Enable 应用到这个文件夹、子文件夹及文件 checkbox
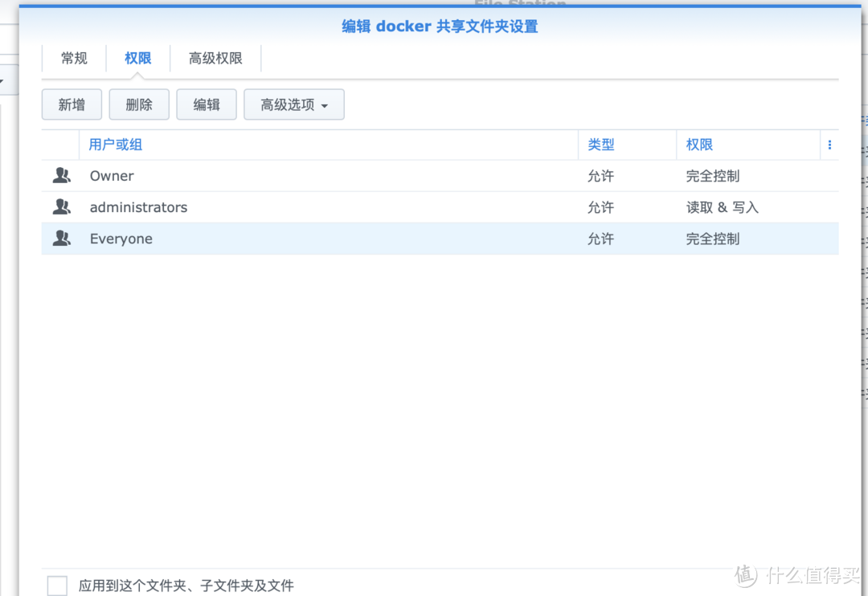This screenshot has height=596, width=868. [56, 586]
